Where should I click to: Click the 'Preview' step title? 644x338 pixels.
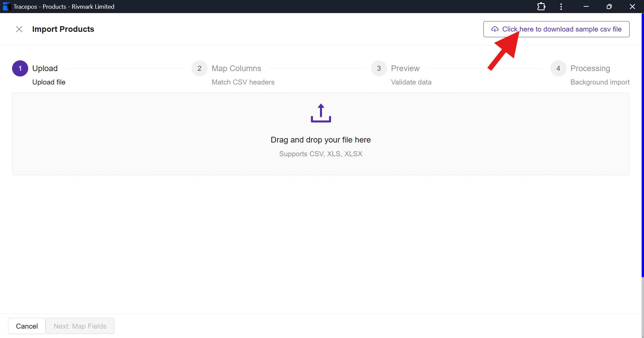405,68
